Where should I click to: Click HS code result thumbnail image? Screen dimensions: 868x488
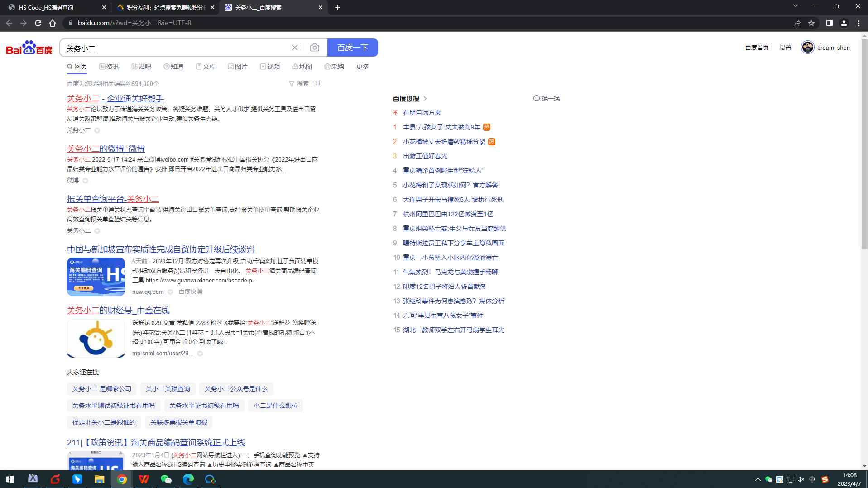pos(96,277)
